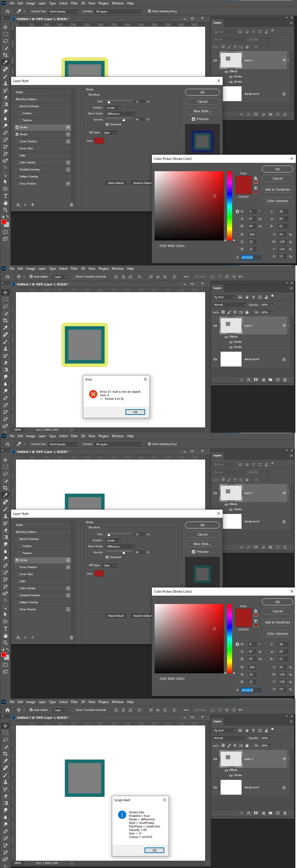The image size is (297, 868).
Task: Click Stroke color swatch in two-Stroke Layer Style dialog
Action: coord(99,141)
